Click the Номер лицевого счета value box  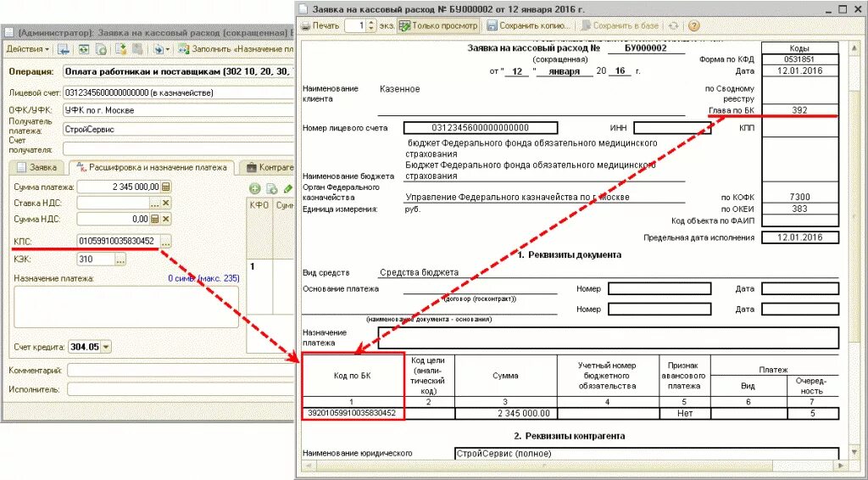click(x=481, y=128)
